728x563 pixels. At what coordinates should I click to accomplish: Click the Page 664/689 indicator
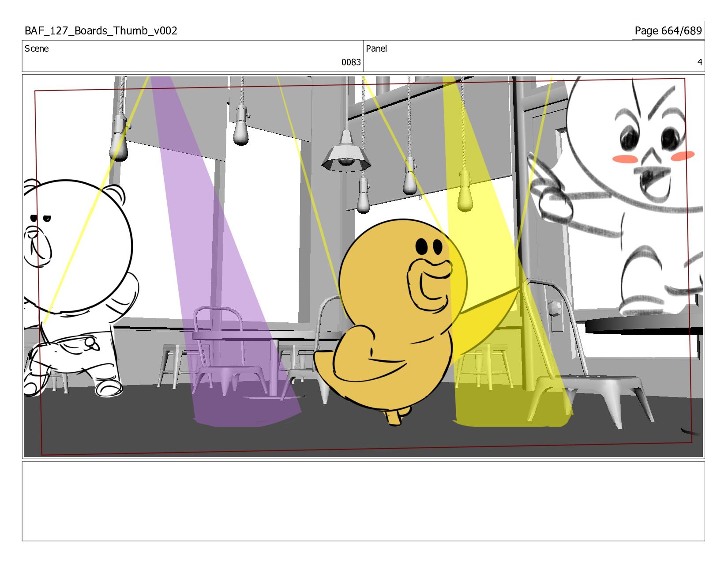668,30
